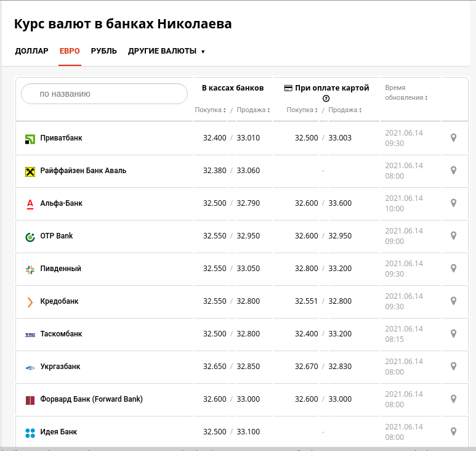Click Альфа-Банк cash sell rate 32.790
The height and width of the screenshot is (451, 476).
[248, 203]
